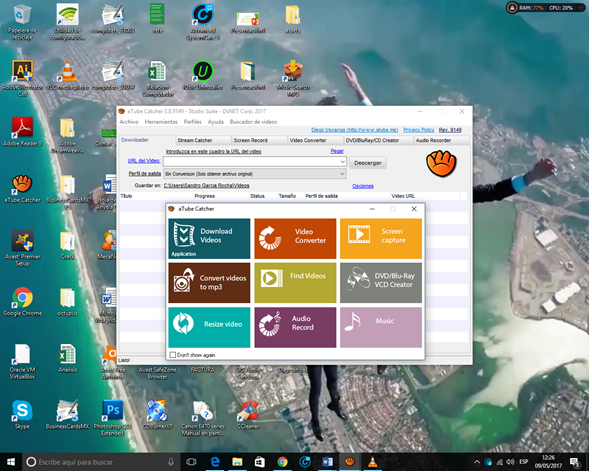Viewport: 592px width, 472px height.
Task: Open the Perfiles menu
Action: click(193, 122)
